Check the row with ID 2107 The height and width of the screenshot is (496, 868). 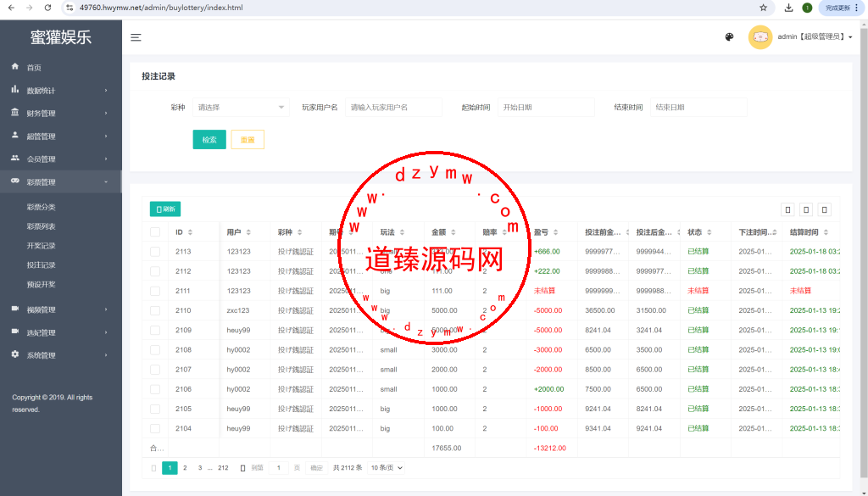pyautogui.click(x=155, y=369)
